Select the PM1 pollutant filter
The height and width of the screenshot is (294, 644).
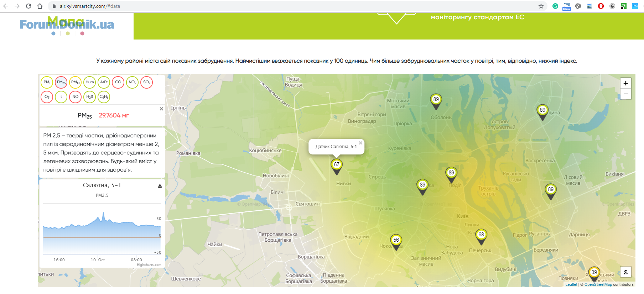(x=47, y=82)
